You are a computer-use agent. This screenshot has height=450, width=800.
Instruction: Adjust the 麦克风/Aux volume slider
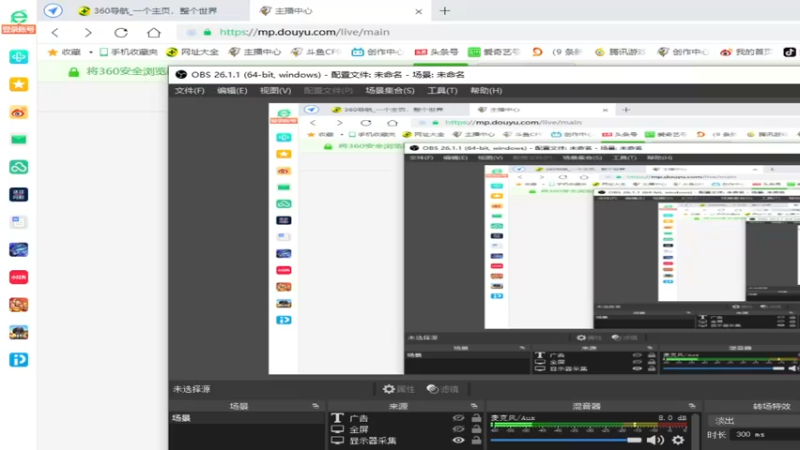tap(566, 440)
